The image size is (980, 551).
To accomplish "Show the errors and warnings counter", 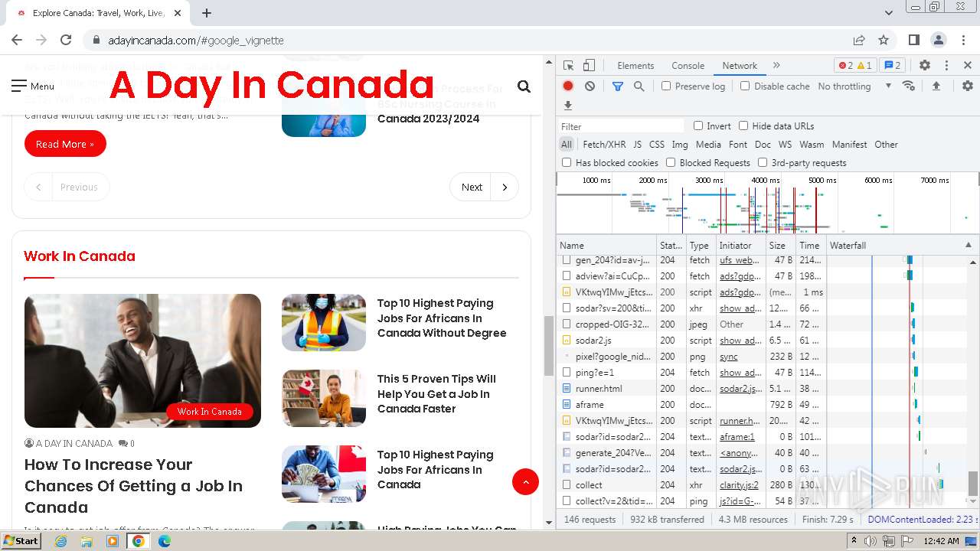I will pos(854,66).
